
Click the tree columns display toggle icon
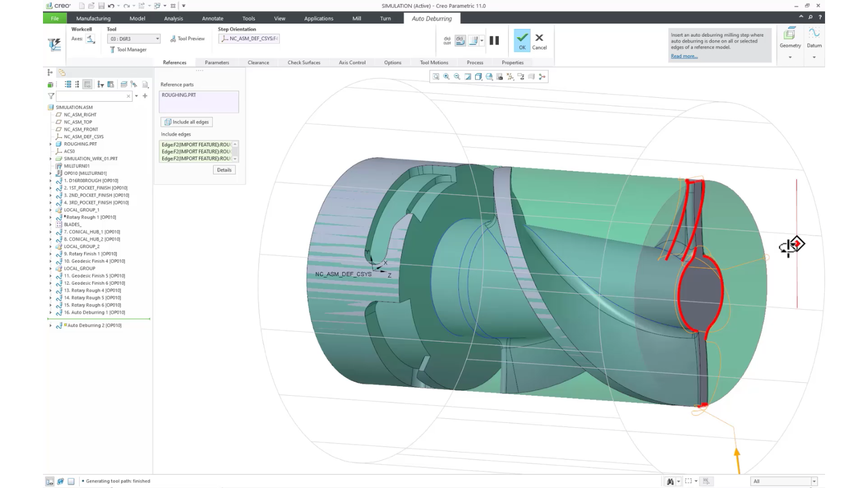pos(87,84)
